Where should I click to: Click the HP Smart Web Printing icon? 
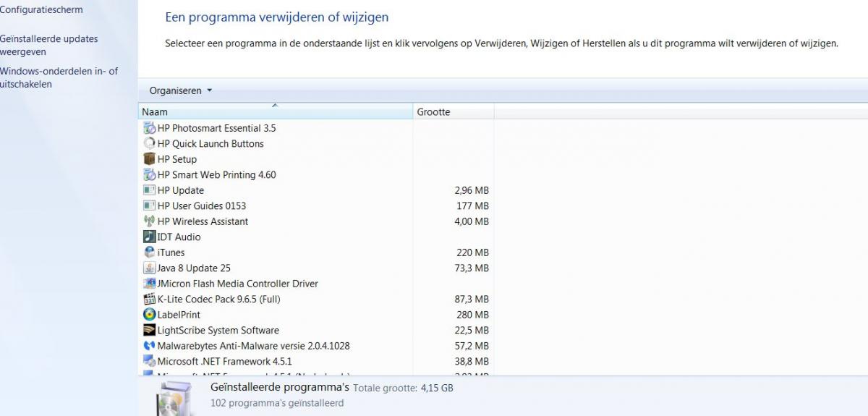coord(150,174)
